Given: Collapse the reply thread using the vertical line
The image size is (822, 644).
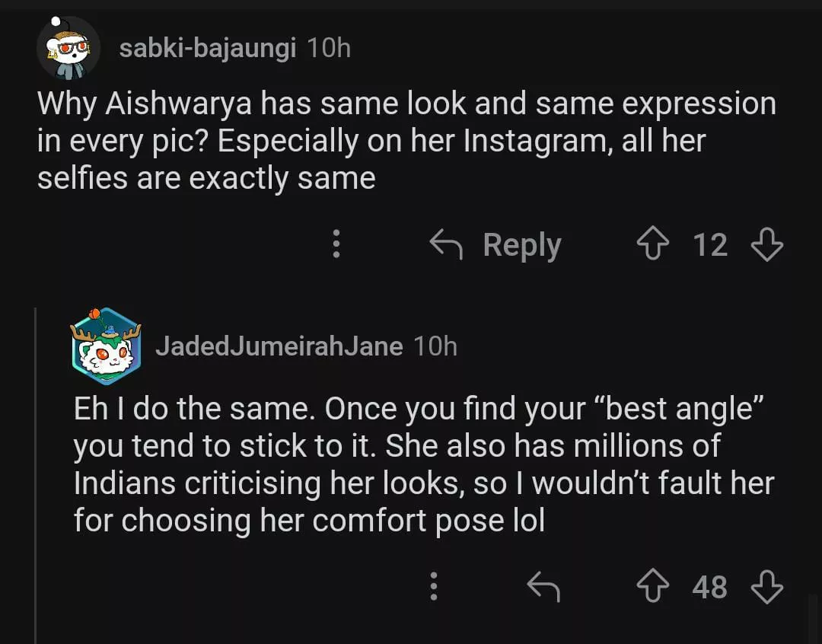Looking at the screenshot, I should [36, 472].
